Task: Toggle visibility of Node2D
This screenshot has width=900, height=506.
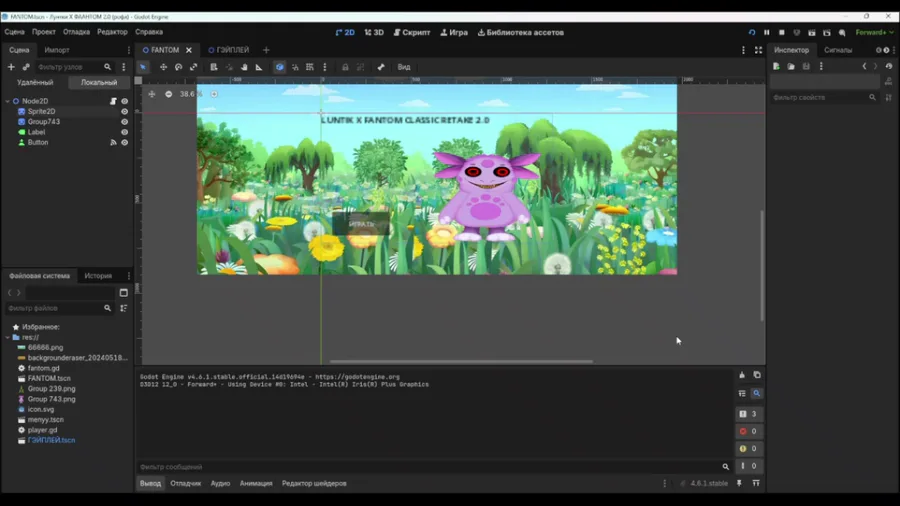Action: tap(125, 102)
